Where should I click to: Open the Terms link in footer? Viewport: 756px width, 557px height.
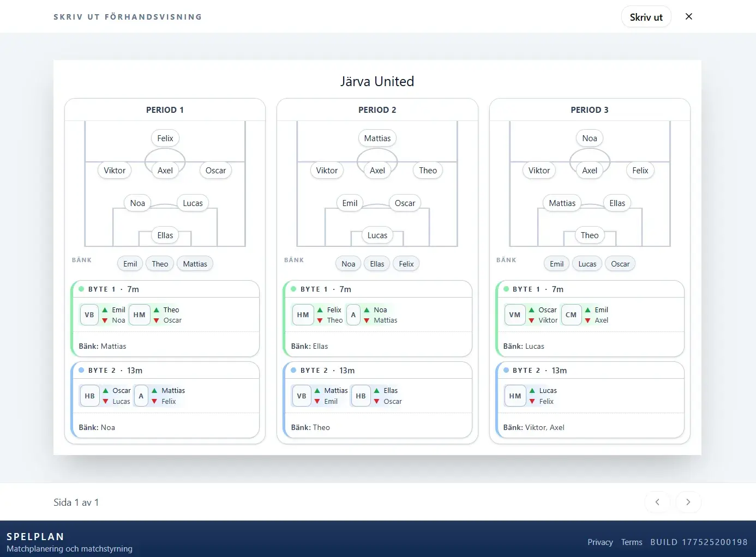(x=632, y=542)
